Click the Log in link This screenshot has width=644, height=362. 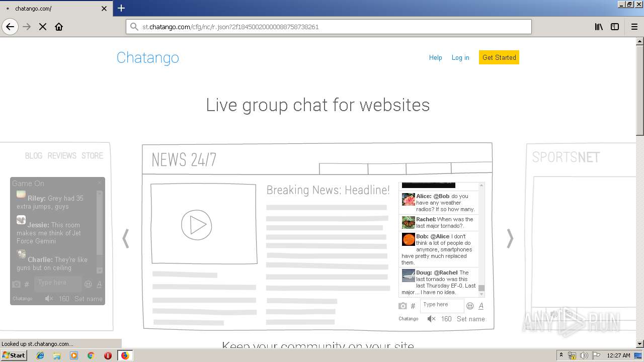click(460, 58)
